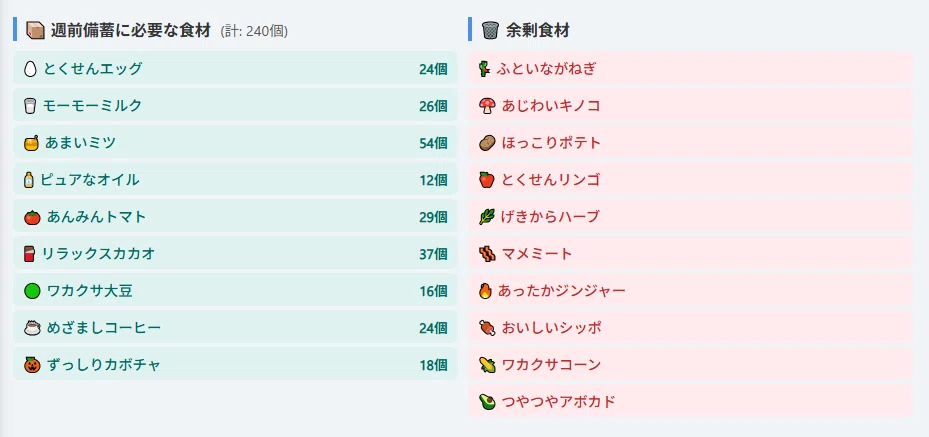Select the tomato icon for あんみんトマト

pos(32,217)
